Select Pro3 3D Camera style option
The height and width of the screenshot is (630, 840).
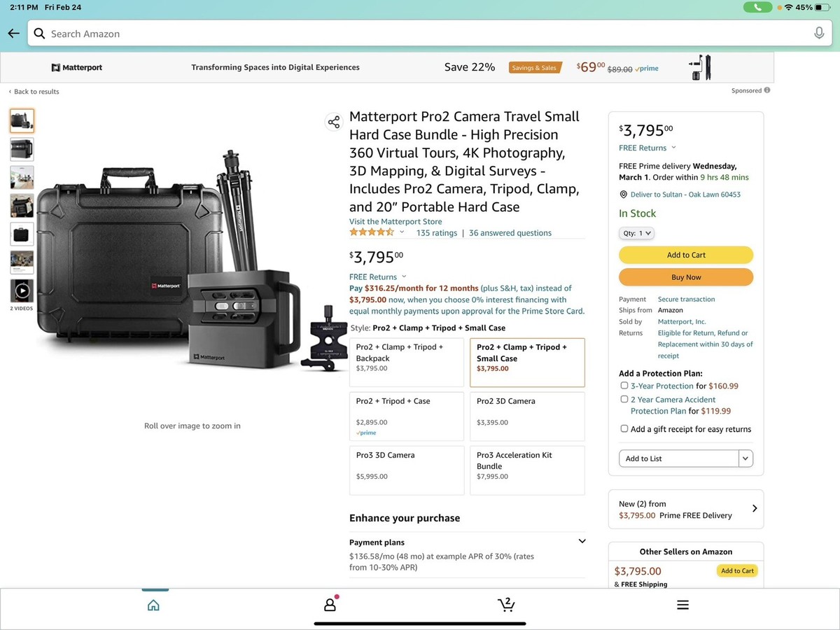407,470
